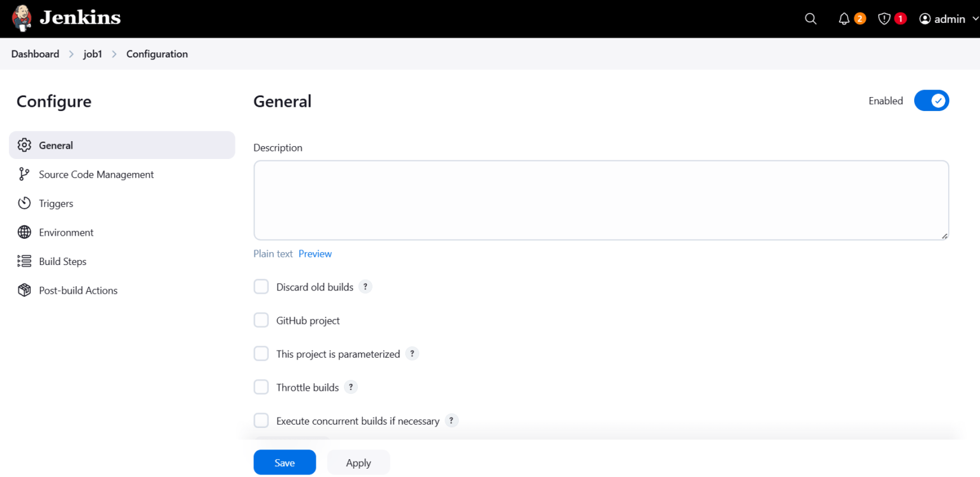
Task: Check the Throttle builds option
Action: click(x=261, y=387)
